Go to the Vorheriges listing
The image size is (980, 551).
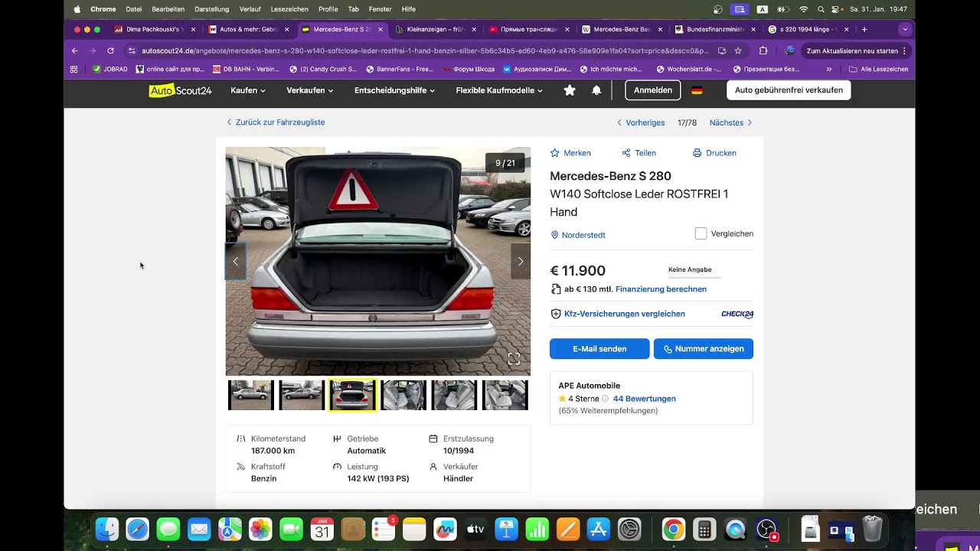pos(641,122)
